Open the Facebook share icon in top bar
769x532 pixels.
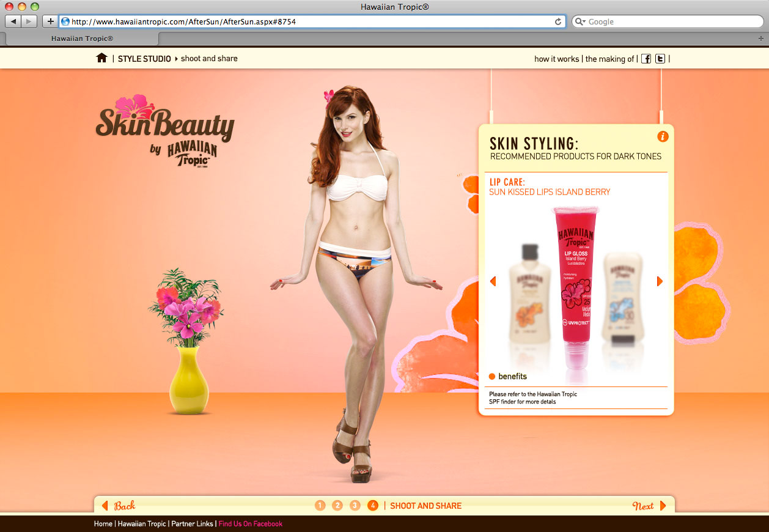(646, 59)
